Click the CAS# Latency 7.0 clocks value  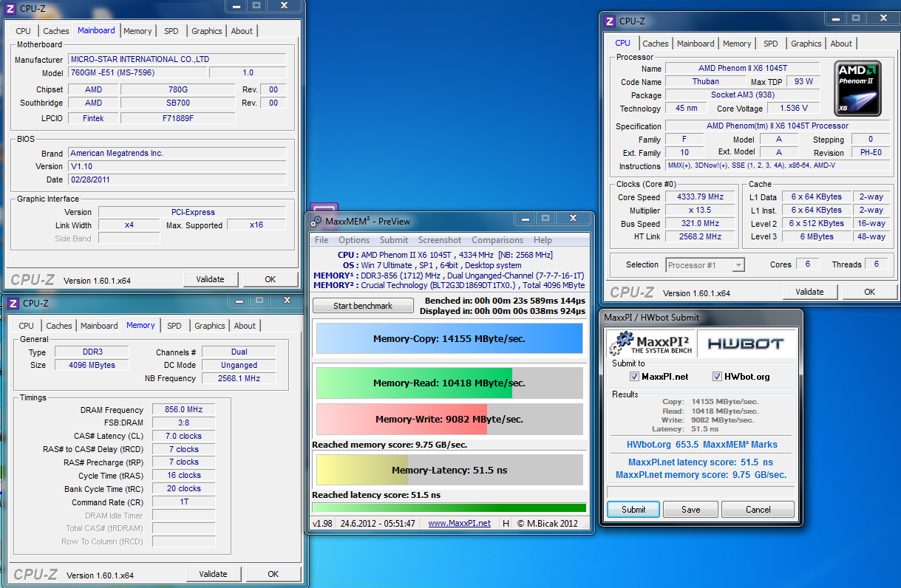[183, 436]
